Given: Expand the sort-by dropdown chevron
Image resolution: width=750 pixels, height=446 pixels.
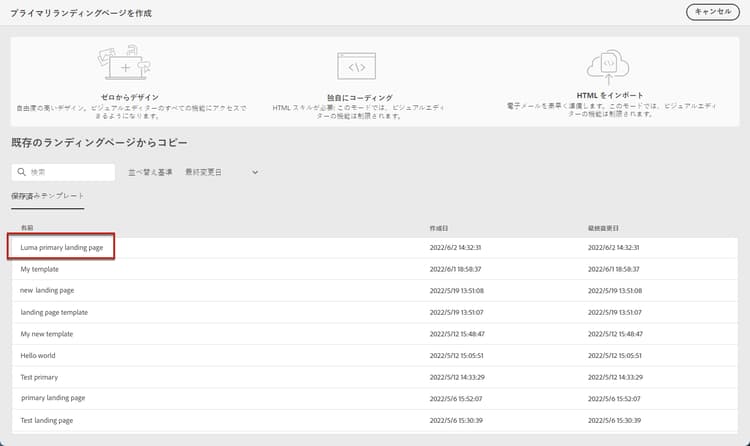Looking at the screenshot, I should click(x=255, y=172).
